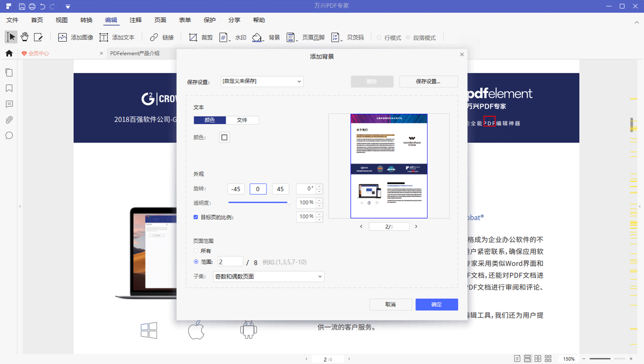Select the 行模式 line mode radio
This screenshot has height=364, width=644.
(x=379, y=38)
